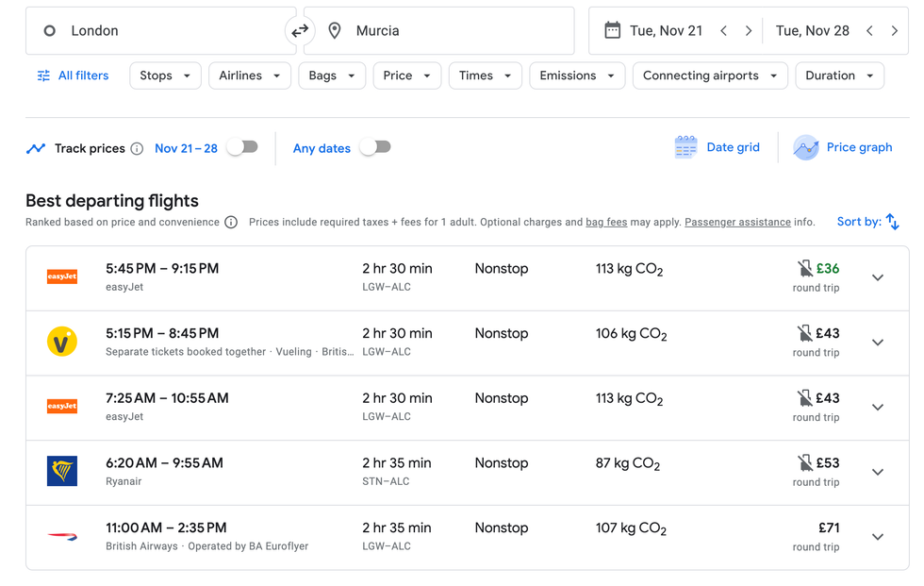This screenshot has height=586, width=924.
Task: Open the Date grid view
Action: pos(718,147)
